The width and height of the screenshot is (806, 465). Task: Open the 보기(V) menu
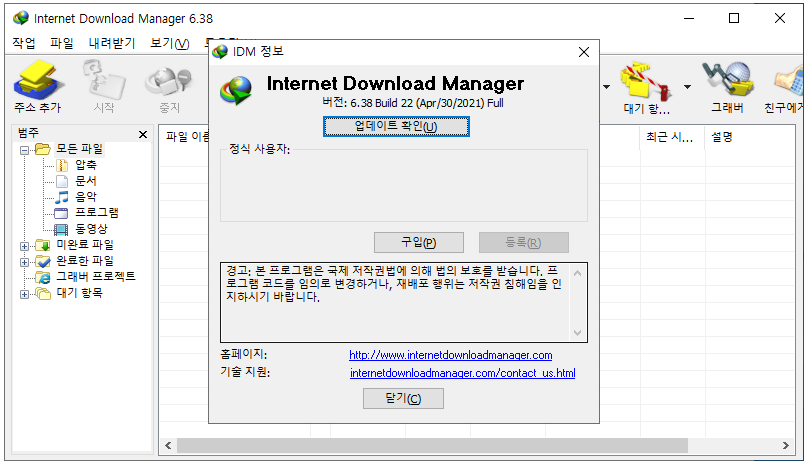point(170,43)
